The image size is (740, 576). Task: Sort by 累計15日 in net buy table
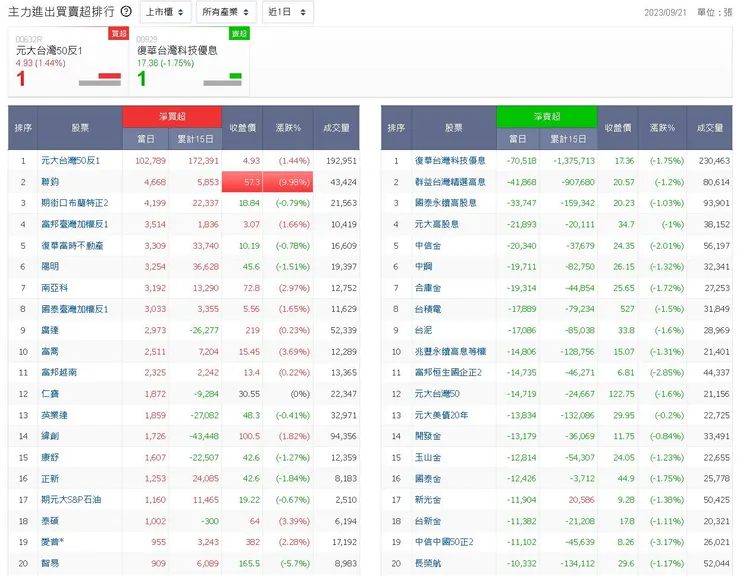pyautogui.click(x=195, y=139)
